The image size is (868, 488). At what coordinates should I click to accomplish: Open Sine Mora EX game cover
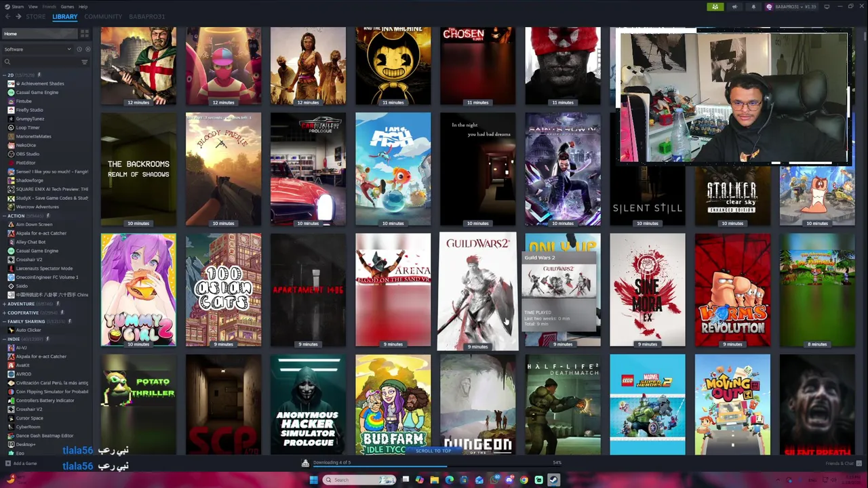[648, 290]
